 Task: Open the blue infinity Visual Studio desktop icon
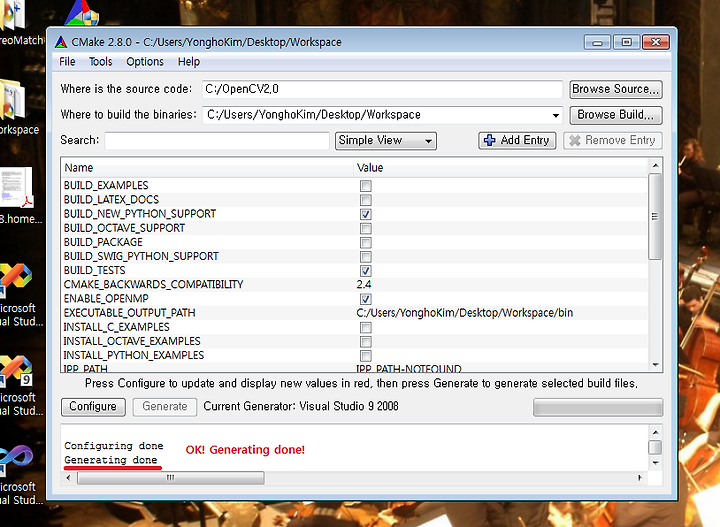pos(16,460)
